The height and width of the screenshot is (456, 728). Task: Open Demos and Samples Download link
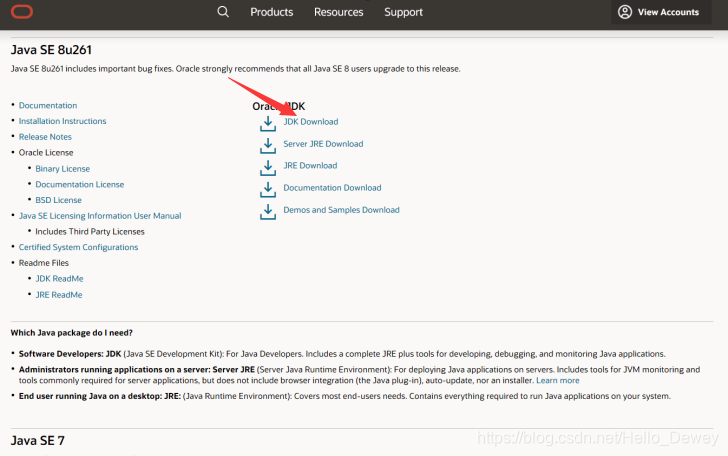tap(341, 210)
